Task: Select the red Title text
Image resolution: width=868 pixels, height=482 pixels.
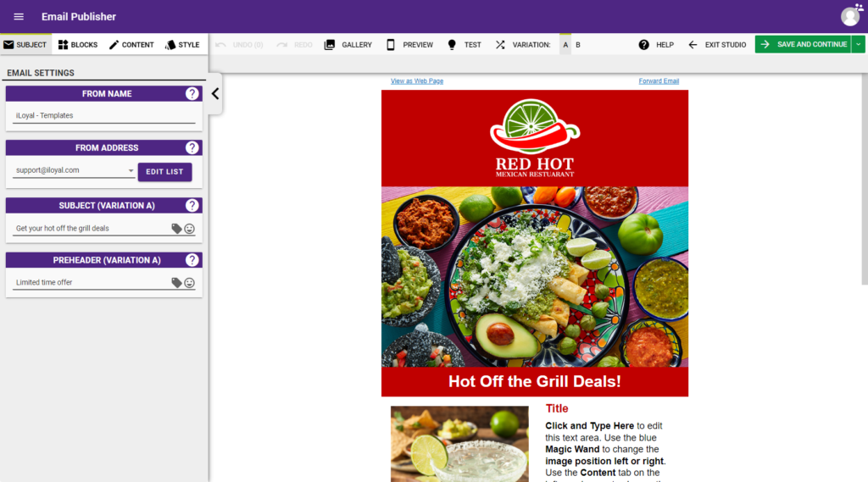Action: 557,408
